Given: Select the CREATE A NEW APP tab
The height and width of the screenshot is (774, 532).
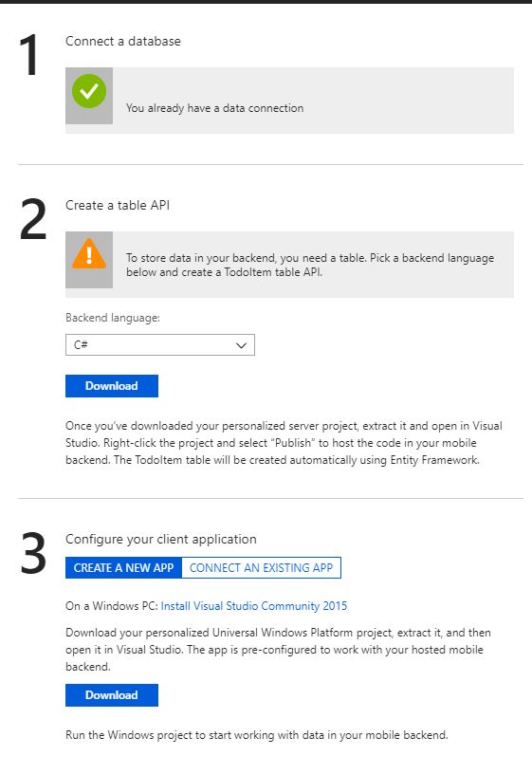Looking at the screenshot, I should click(123, 567).
